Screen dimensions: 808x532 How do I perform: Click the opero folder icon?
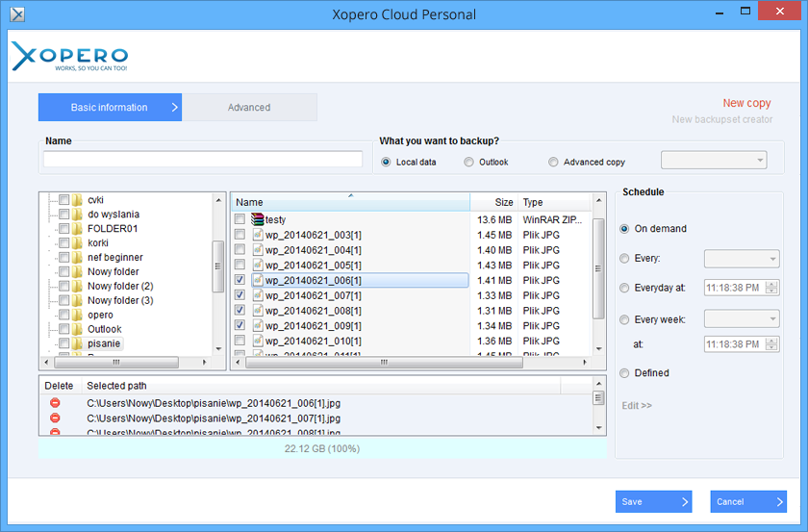tap(77, 315)
